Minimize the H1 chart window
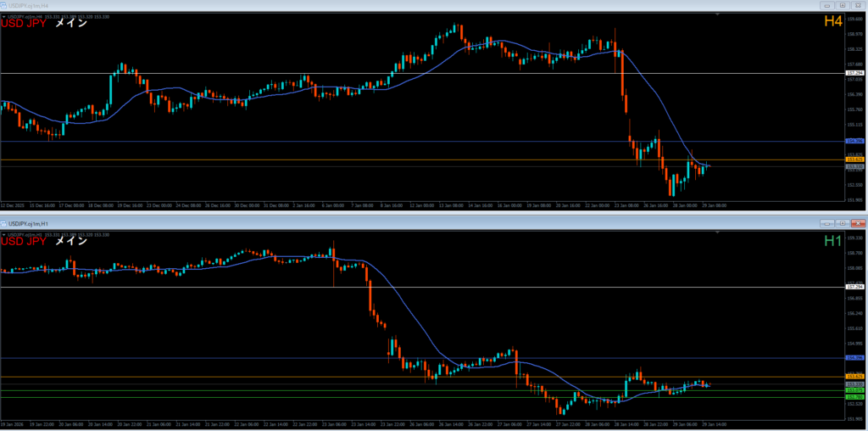 [828, 222]
